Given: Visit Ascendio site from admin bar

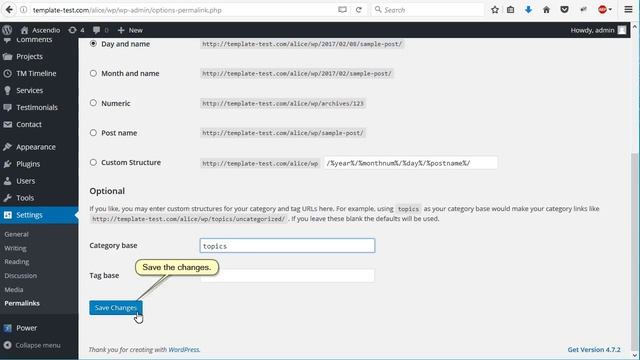Looking at the screenshot, I should (x=40, y=30).
